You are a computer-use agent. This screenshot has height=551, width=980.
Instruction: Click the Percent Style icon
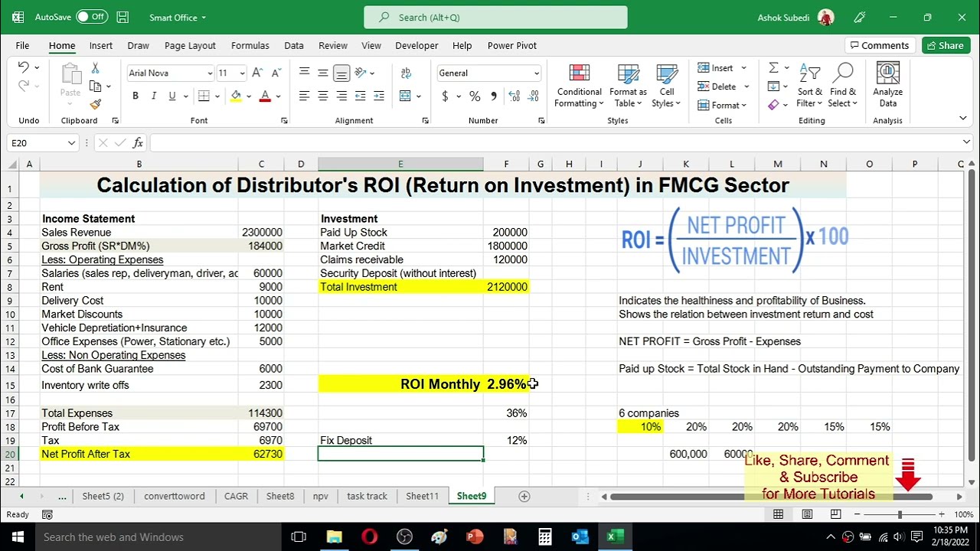point(475,96)
